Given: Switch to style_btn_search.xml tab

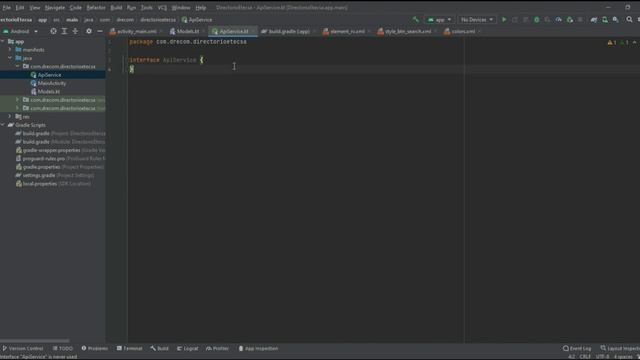Looking at the screenshot, I should point(407,31).
